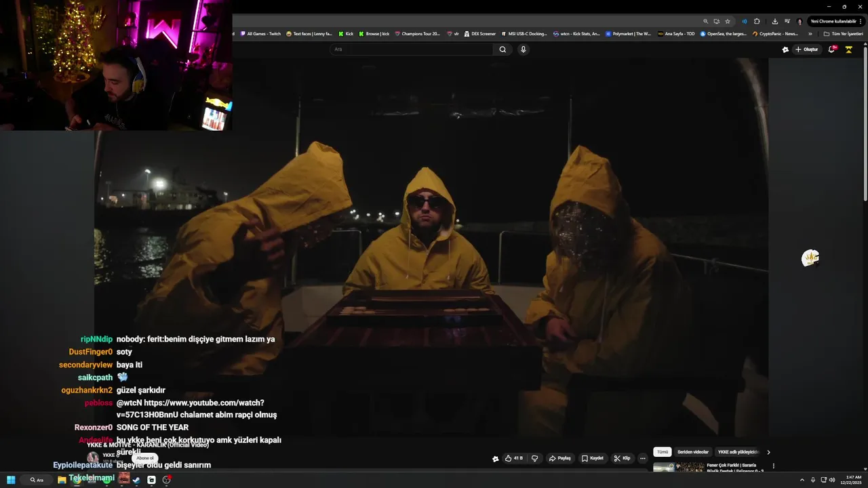Open Chrome extensions puzzle icon
This screenshot has height=488, width=868.
757,21
